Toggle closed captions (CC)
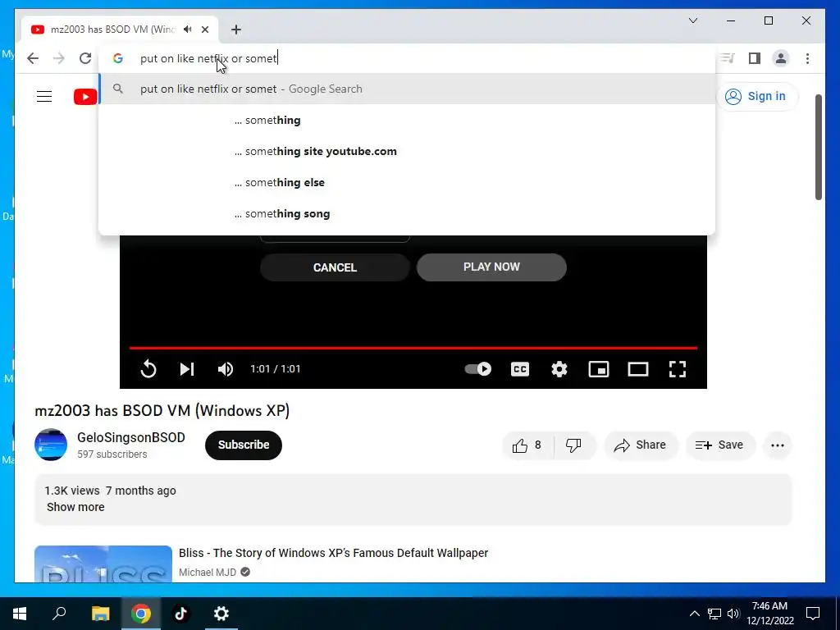The width and height of the screenshot is (840, 630). 520,369
